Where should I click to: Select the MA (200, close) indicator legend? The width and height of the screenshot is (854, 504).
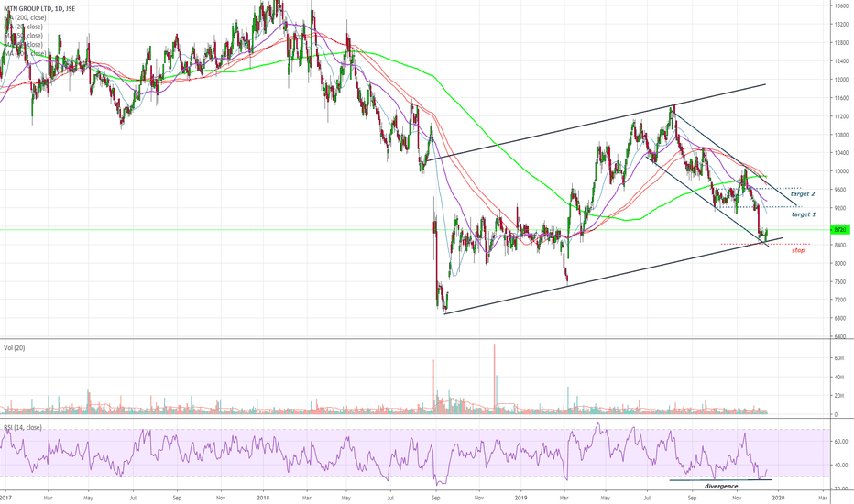click(x=25, y=18)
